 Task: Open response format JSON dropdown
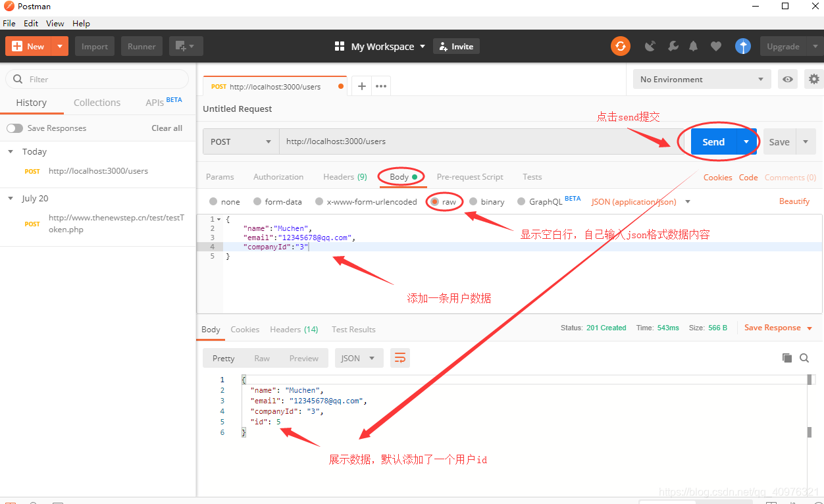click(x=359, y=358)
